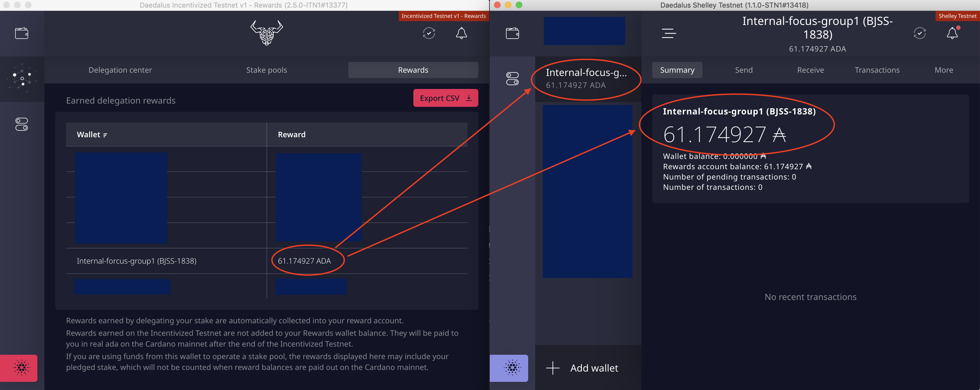Open the More tab dropdown
Image resolution: width=980 pixels, height=390 pixels.
tap(943, 70)
